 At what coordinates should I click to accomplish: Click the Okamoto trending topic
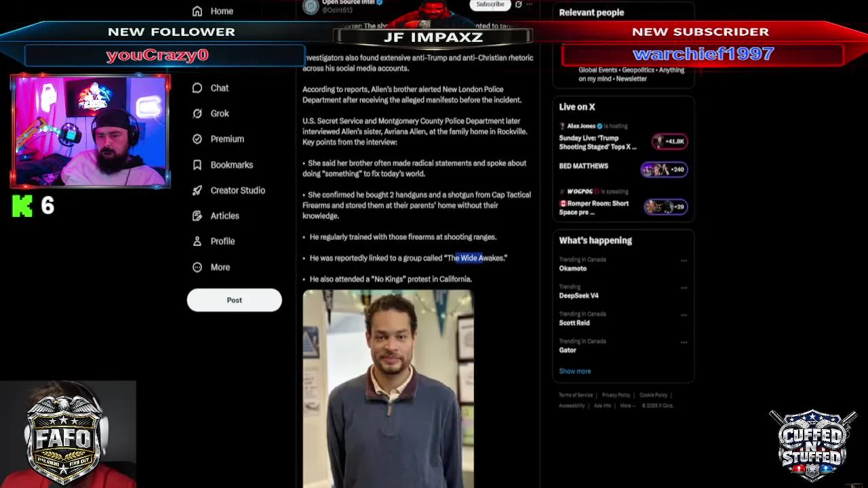click(573, 268)
